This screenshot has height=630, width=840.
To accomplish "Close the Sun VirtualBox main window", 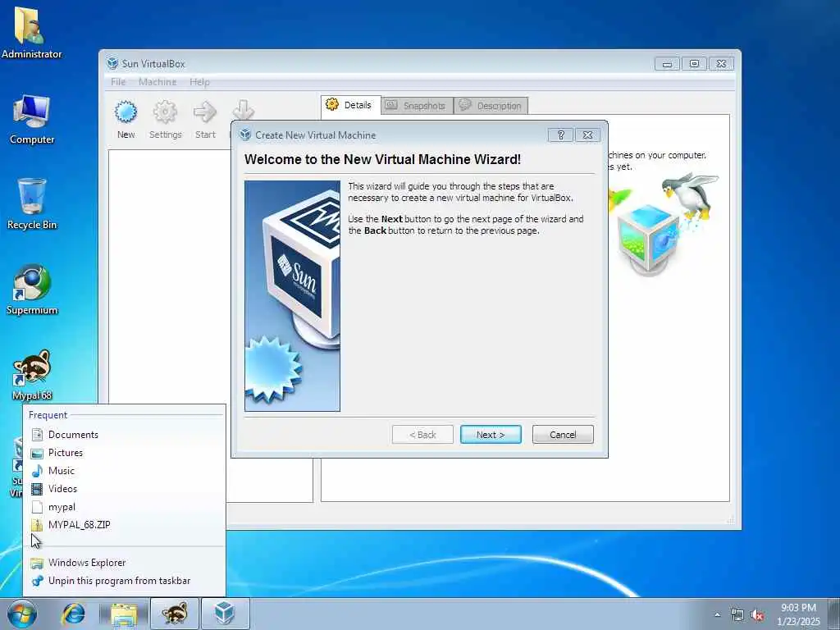I will click(x=721, y=64).
